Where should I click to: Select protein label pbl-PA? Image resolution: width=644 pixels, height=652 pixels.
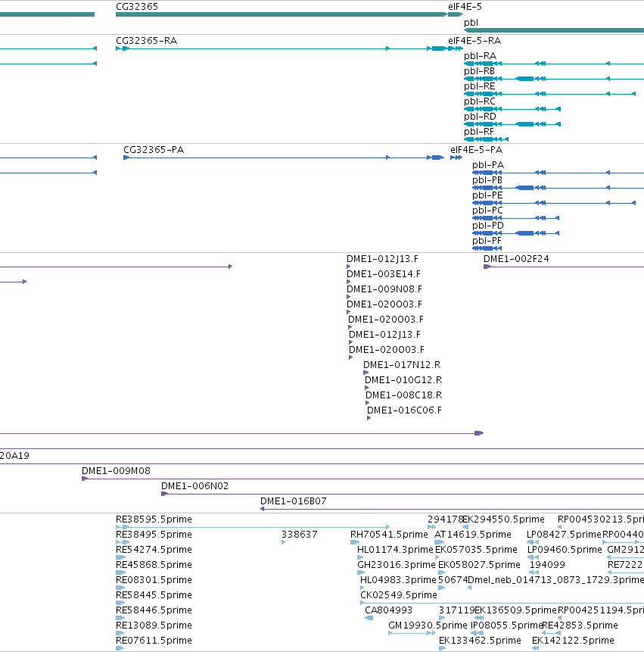488,165
